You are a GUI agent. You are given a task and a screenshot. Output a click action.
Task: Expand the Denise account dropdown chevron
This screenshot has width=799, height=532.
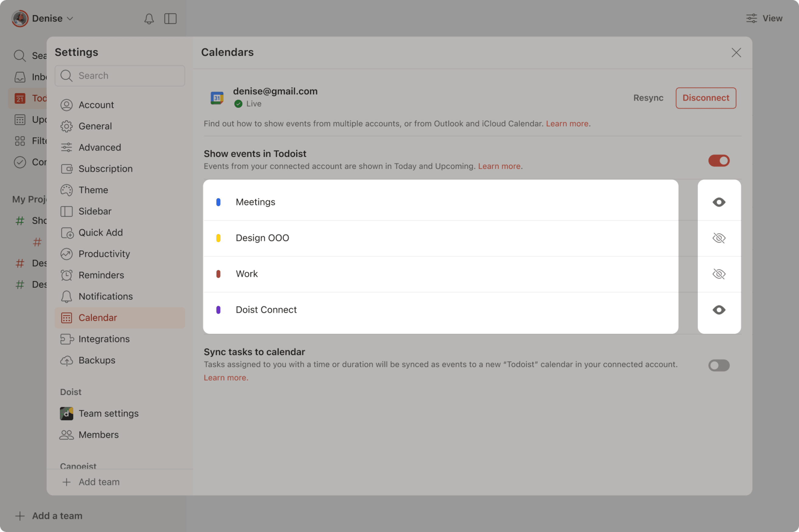pos(70,19)
